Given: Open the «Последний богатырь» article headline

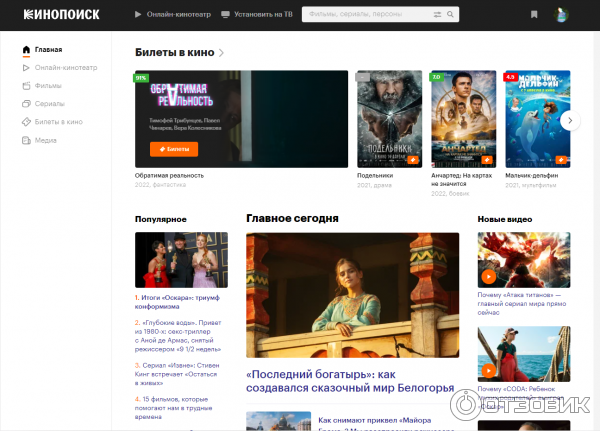Looking at the screenshot, I should (350, 381).
